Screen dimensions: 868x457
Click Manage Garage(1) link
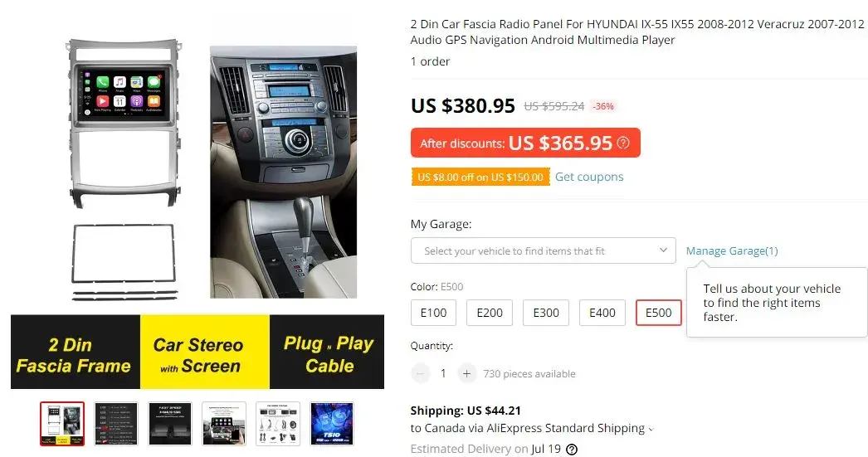point(732,250)
